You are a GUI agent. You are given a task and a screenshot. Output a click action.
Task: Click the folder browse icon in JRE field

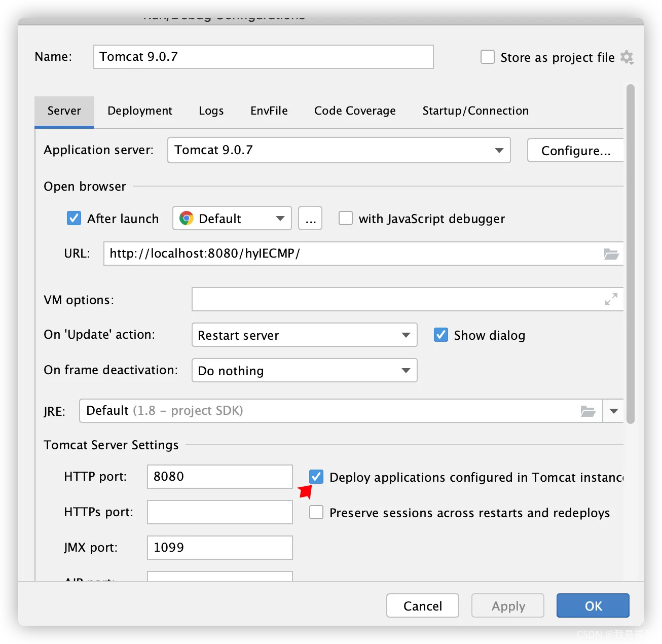pos(588,411)
